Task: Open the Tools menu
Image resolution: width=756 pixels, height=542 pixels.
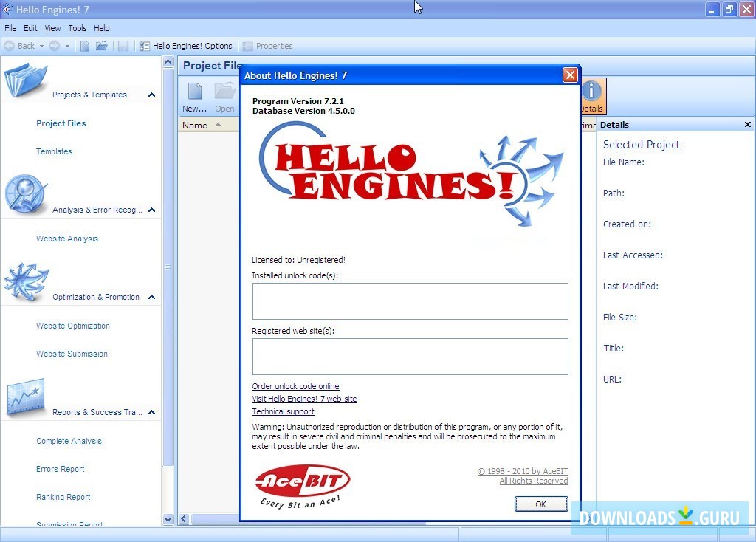Action: point(77,28)
